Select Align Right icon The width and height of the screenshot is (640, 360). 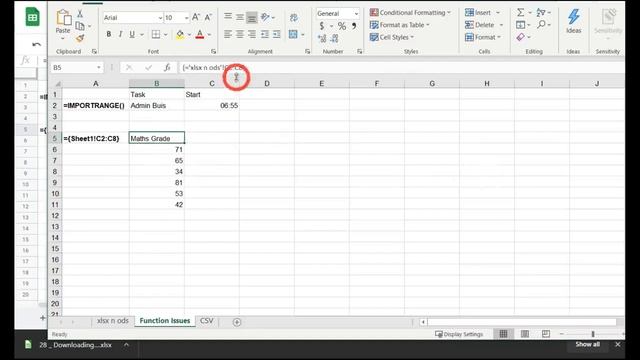pyautogui.click(x=252, y=34)
